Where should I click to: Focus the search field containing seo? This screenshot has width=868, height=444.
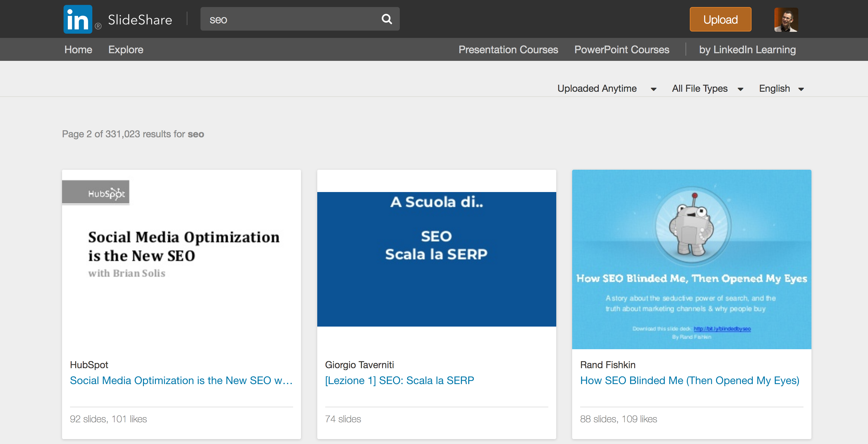click(x=300, y=19)
